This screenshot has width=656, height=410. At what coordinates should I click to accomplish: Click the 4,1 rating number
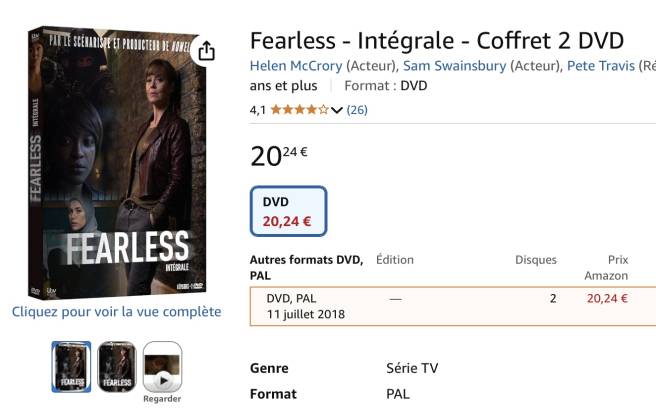click(x=258, y=110)
